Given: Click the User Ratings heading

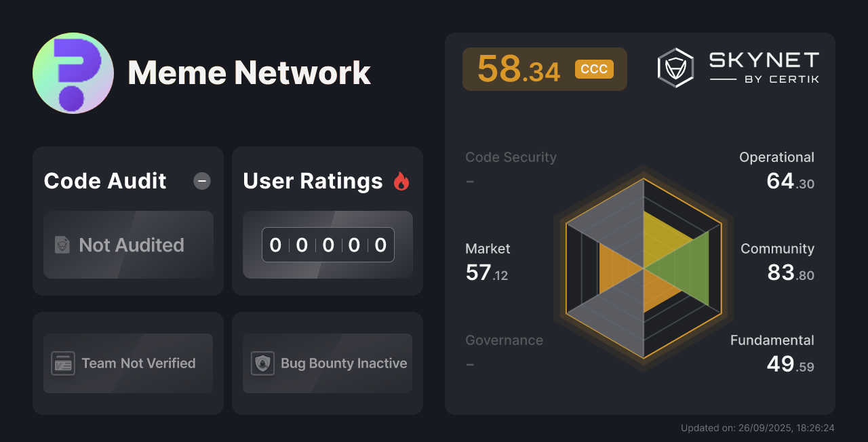Looking at the screenshot, I should point(313,181).
